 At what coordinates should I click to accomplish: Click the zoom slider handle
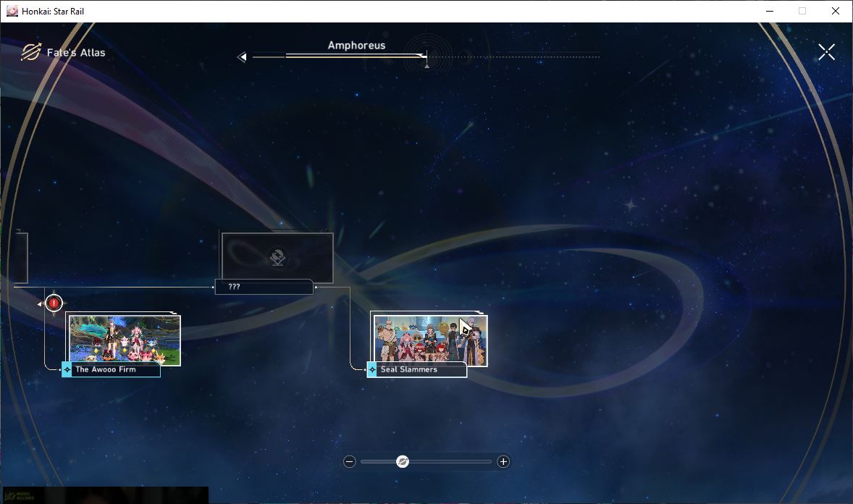(403, 461)
